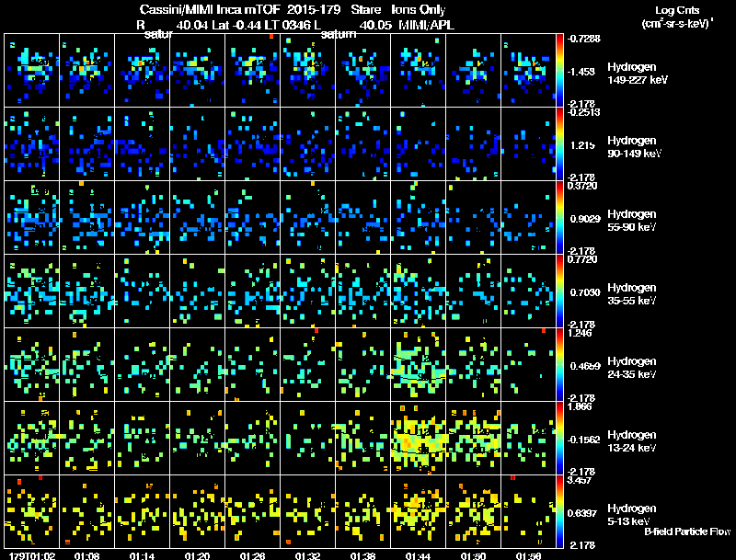
Task: Click the 35-55 keV color scale bar
Action: (559, 291)
